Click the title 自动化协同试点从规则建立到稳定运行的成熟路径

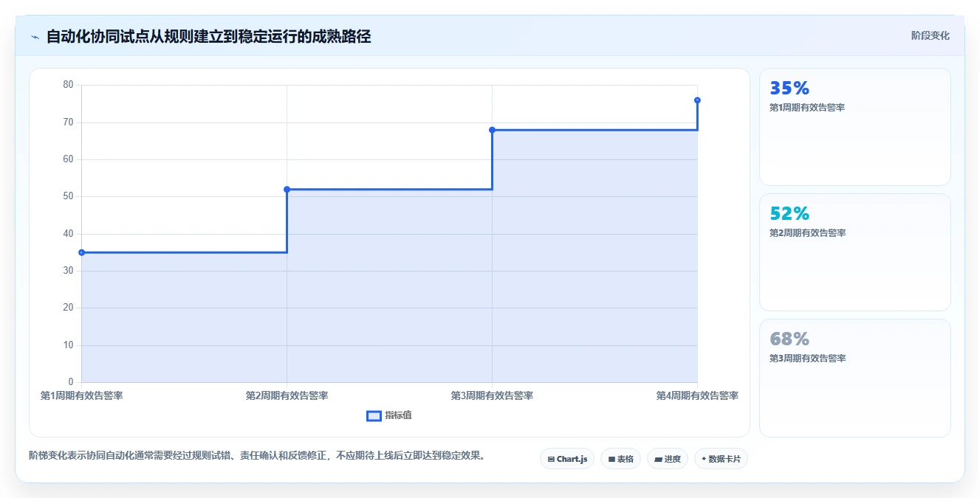[x=208, y=36]
